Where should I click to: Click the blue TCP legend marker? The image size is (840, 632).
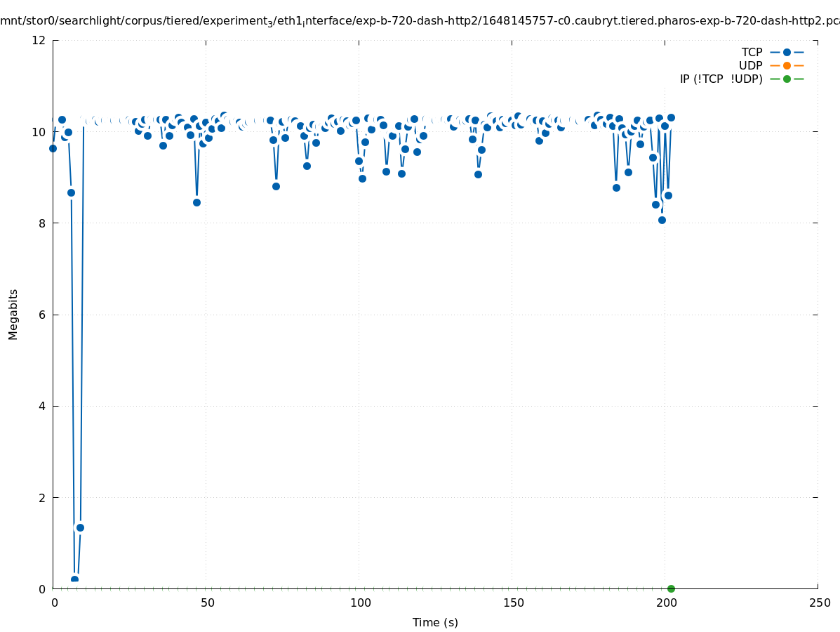click(x=787, y=52)
